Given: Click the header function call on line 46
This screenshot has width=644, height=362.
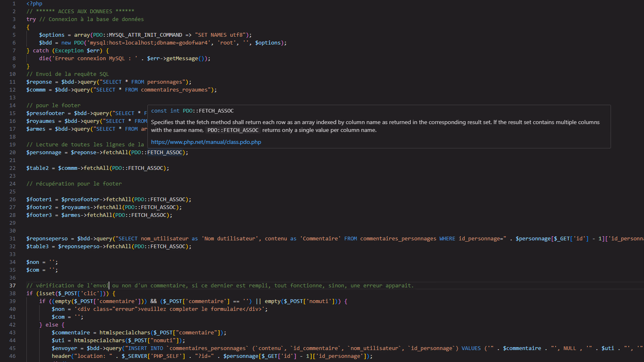Looking at the screenshot, I should point(61,356).
